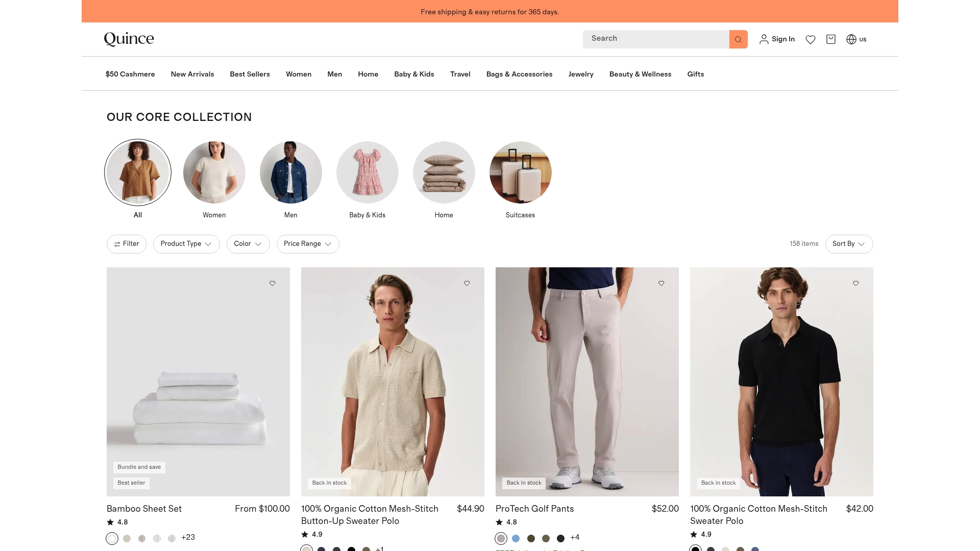Select the Baby & Kids category circle

point(367,172)
